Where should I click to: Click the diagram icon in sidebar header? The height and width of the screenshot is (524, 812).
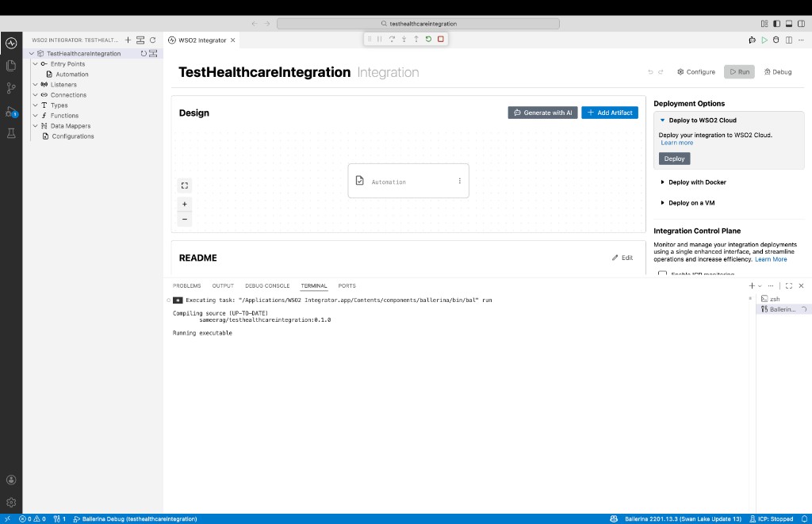(x=140, y=40)
